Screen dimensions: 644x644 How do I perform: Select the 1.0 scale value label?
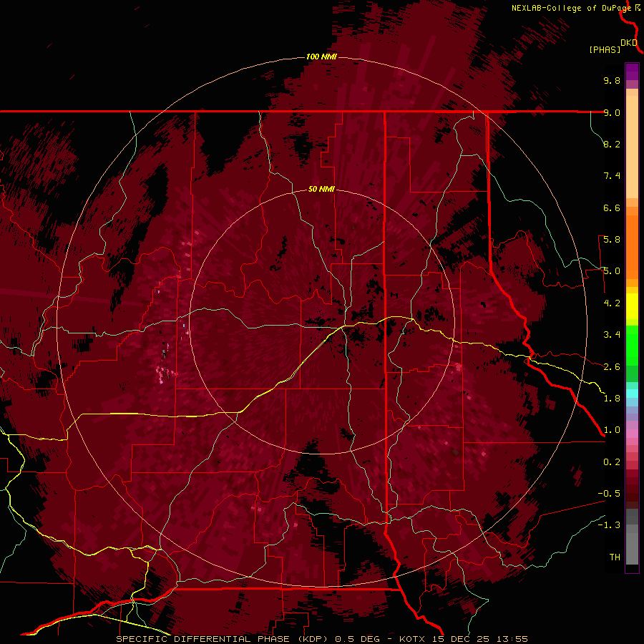click(612, 430)
